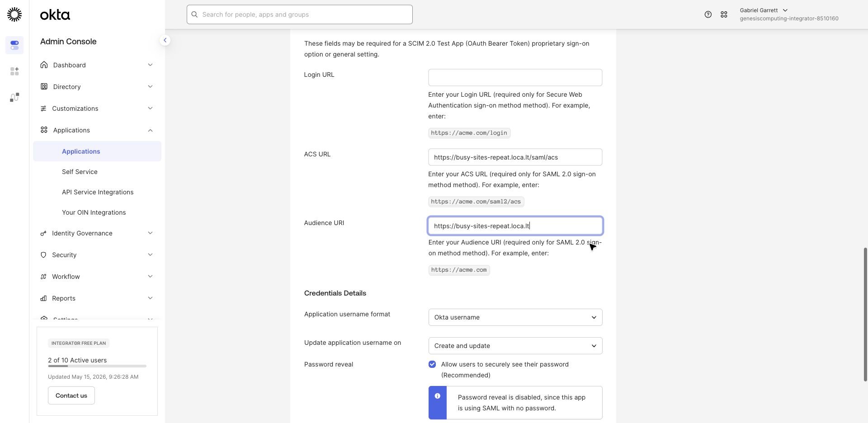Open the Application username format dropdown
868x423 pixels.
515,317
